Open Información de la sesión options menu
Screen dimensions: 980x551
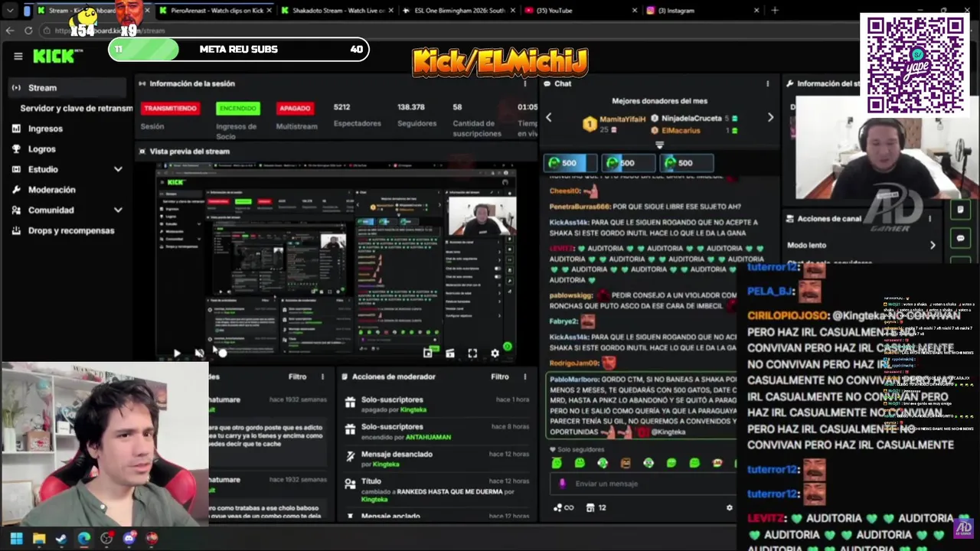click(x=525, y=83)
